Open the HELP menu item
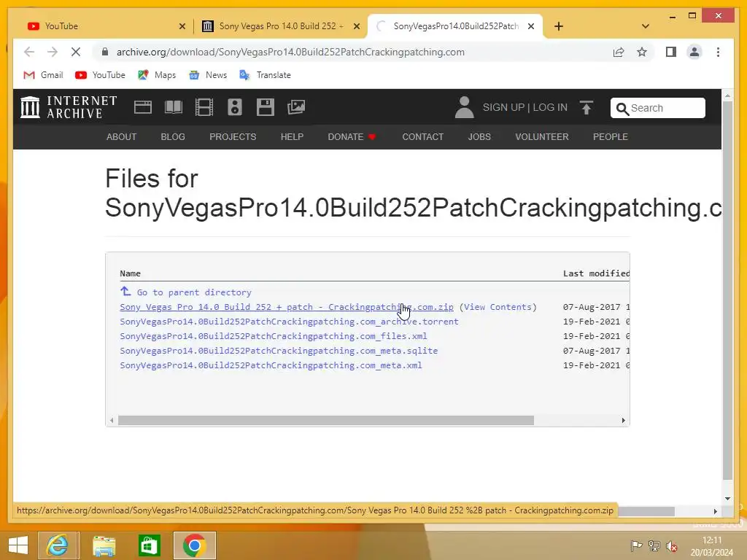Viewport: 747px width, 560px height. point(292,136)
